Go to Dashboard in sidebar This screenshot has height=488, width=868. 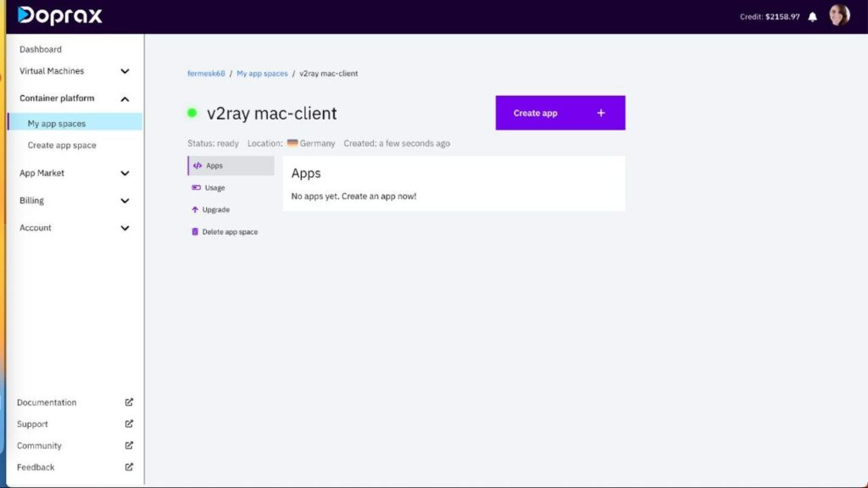pos(41,49)
